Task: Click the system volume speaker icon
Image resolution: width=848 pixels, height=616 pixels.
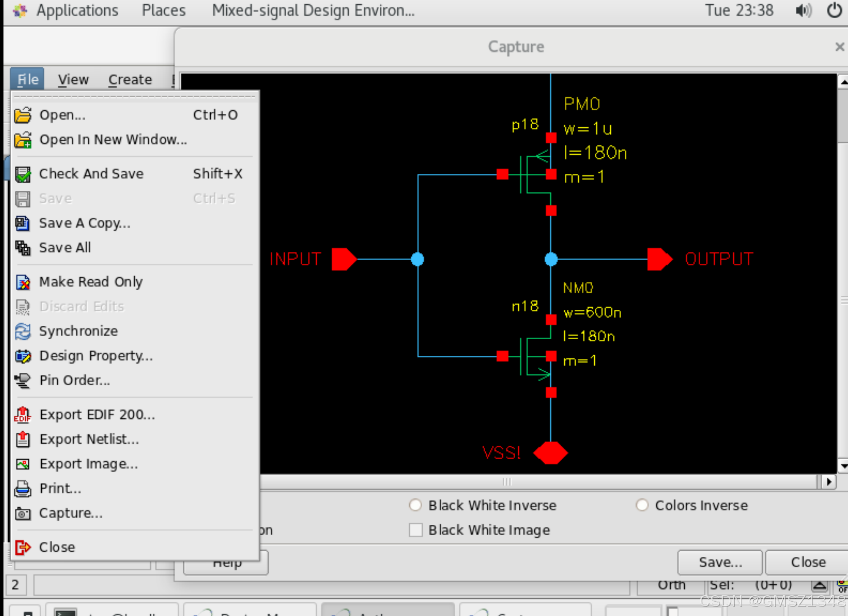Action: pyautogui.click(x=803, y=10)
